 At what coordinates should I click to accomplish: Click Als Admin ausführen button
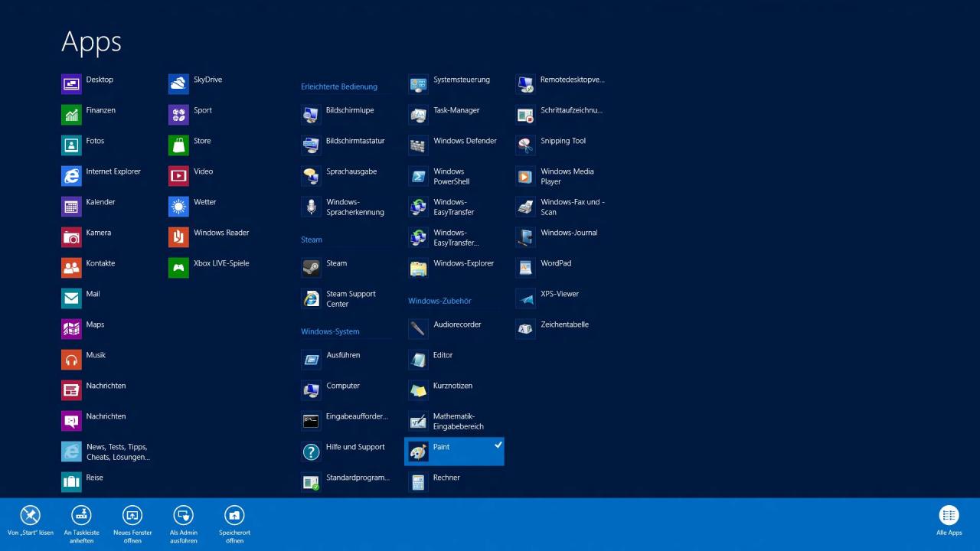(x=184, y=524)
